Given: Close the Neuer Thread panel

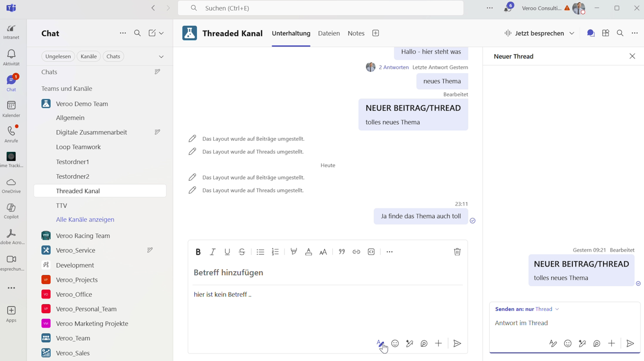Looking at the screenshot, I should (x=632, y=57).
